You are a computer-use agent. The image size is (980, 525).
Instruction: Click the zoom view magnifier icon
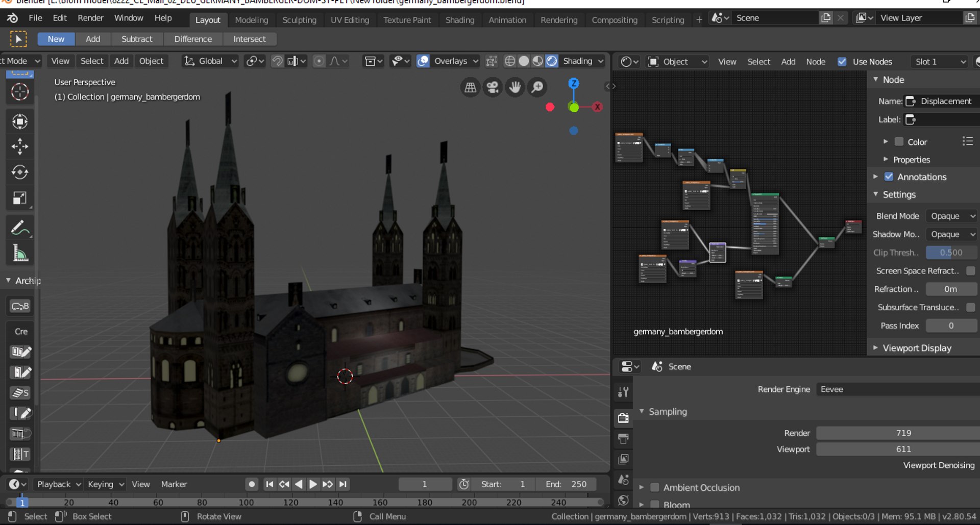[537, 88]
